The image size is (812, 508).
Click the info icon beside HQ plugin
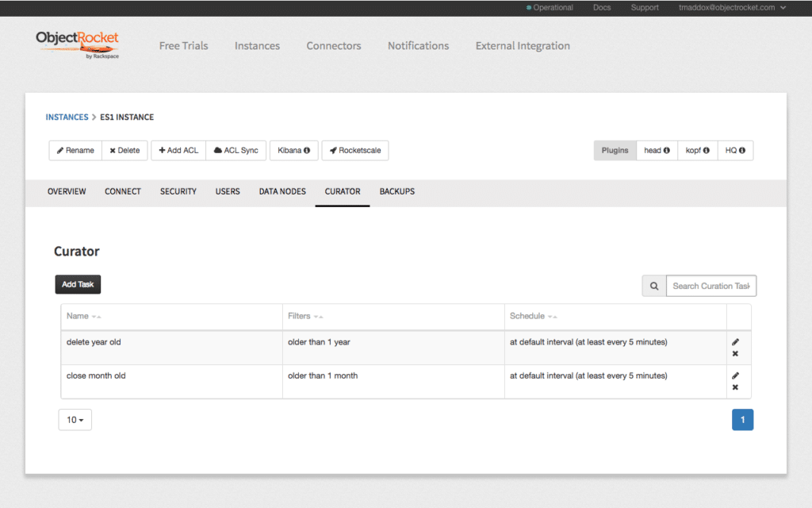[x=744, y=150]
